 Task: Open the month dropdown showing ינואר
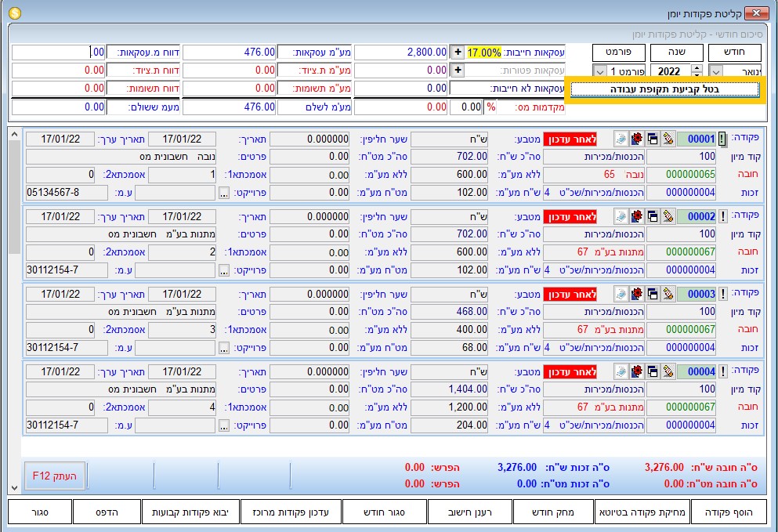[715, 71]
